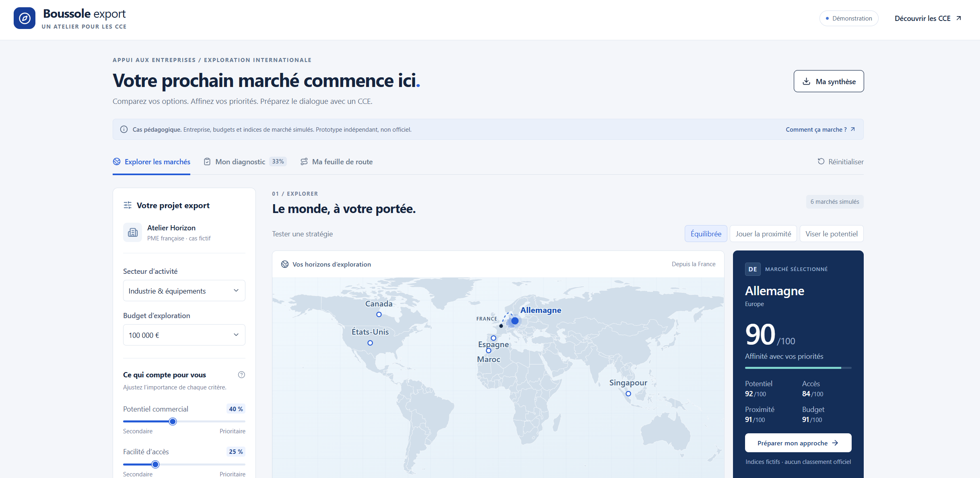Select the Équilibrée strategy
Image resolution: width=980 pixels, height=478 pixels.
click(x=706, y=234)
